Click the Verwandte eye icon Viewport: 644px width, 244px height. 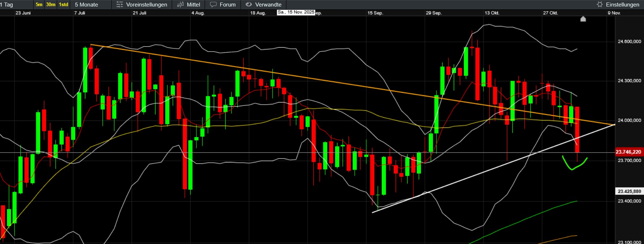coord(249,5)
